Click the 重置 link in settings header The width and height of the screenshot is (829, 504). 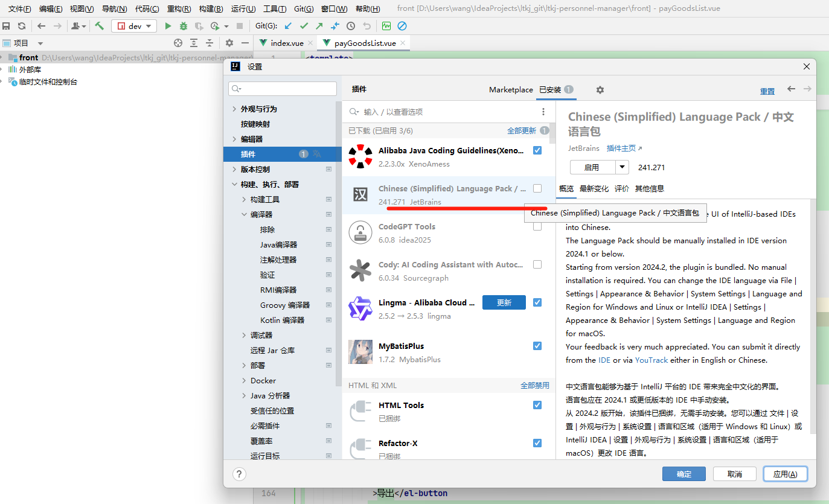tap(767, 91)
